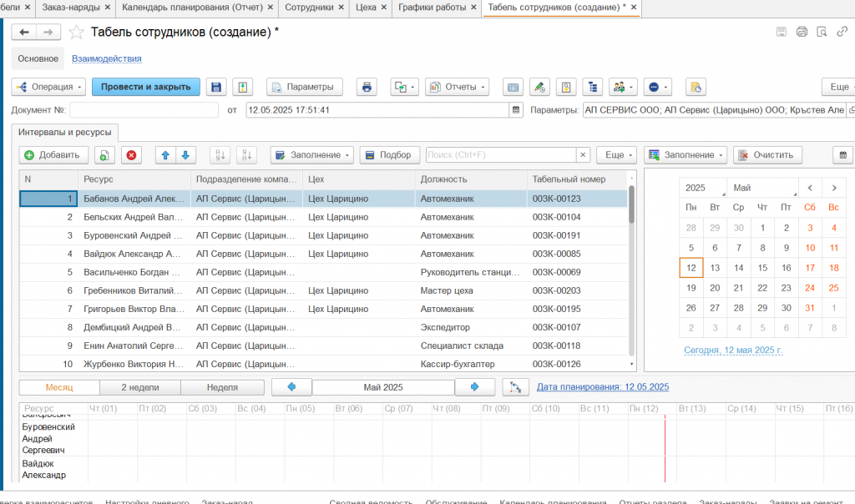This screenshot has width=855, height=504.
Task: Click the Поиск (Ctrl+F) search field
Action: coord(500,155)
